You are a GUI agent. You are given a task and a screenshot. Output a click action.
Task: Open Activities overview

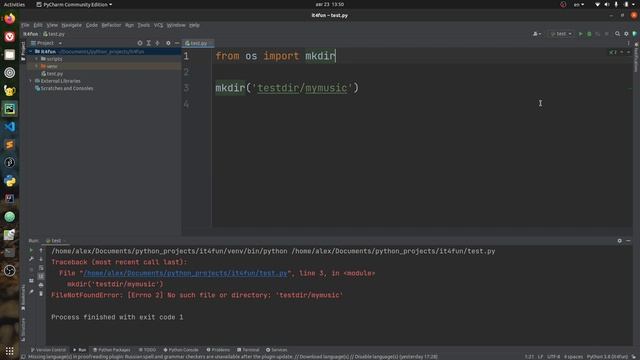tap(14, 4)
